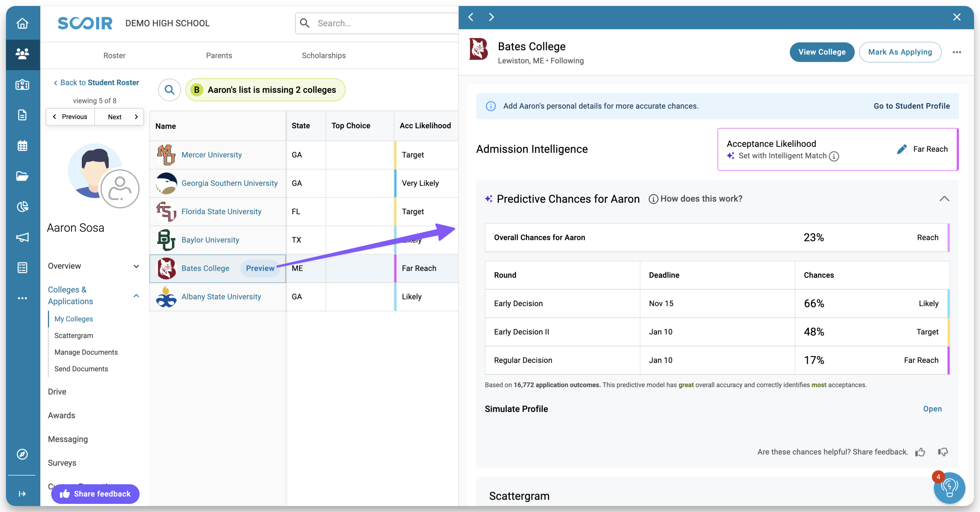Viewport: 980px width, 512px height.
Task: Click Go to Student Profile link
Action: click(912, 106)
